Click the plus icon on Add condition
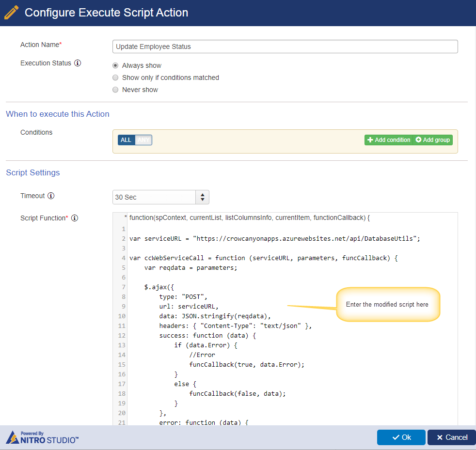476x450 pixels. (370, 140)
